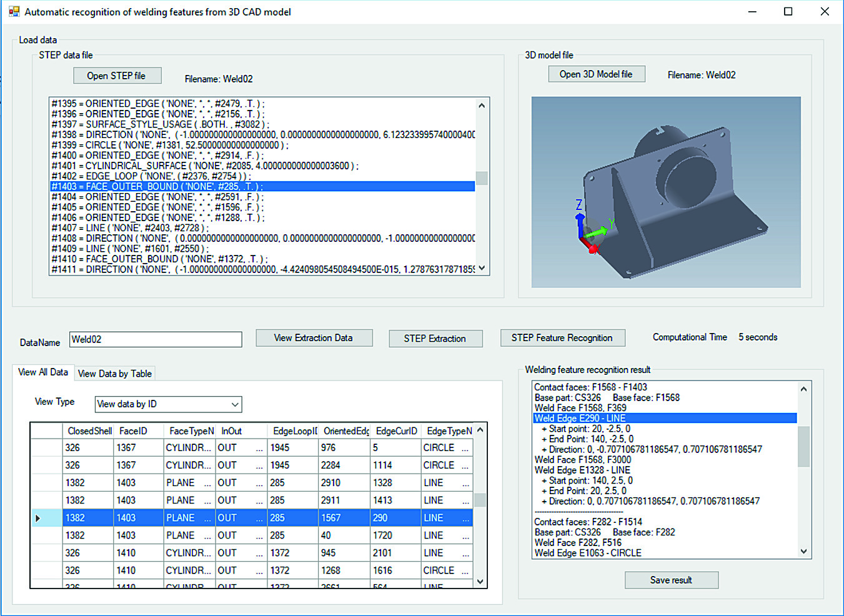Click the app icon in the title bar
This screenshot has width=844, height=616.
[x=13, y=12]
